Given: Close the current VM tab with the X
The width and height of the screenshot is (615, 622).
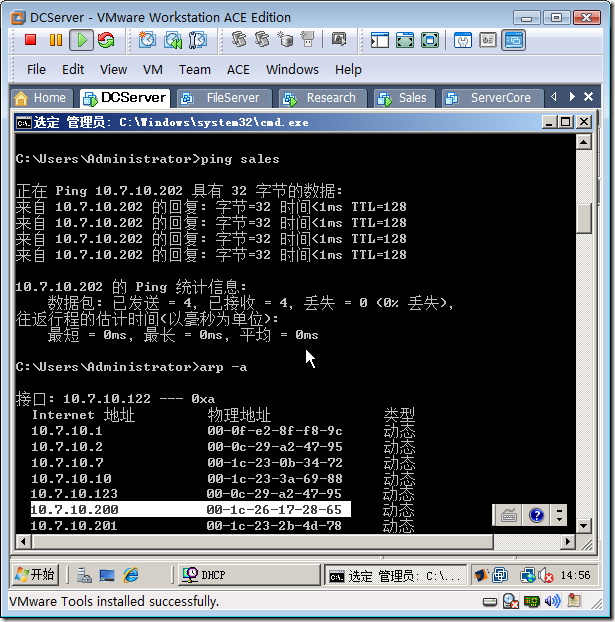Looking at the screenshot, I should (589, 96).
